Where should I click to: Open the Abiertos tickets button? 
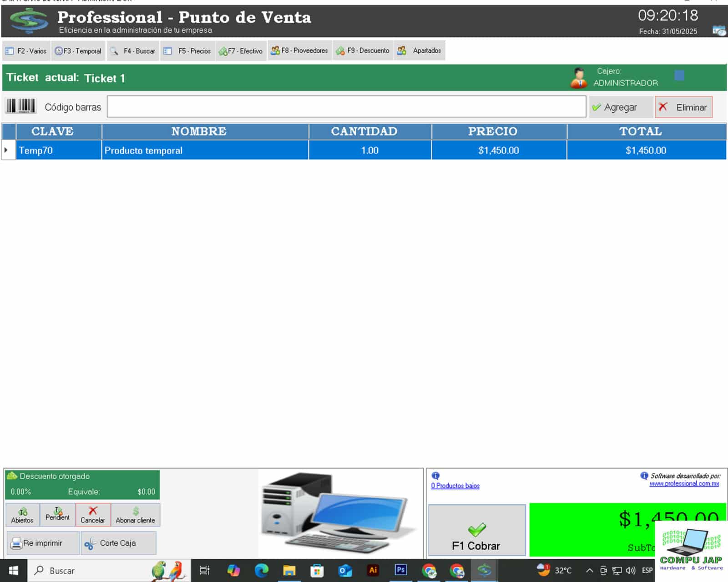click(22, 515)
